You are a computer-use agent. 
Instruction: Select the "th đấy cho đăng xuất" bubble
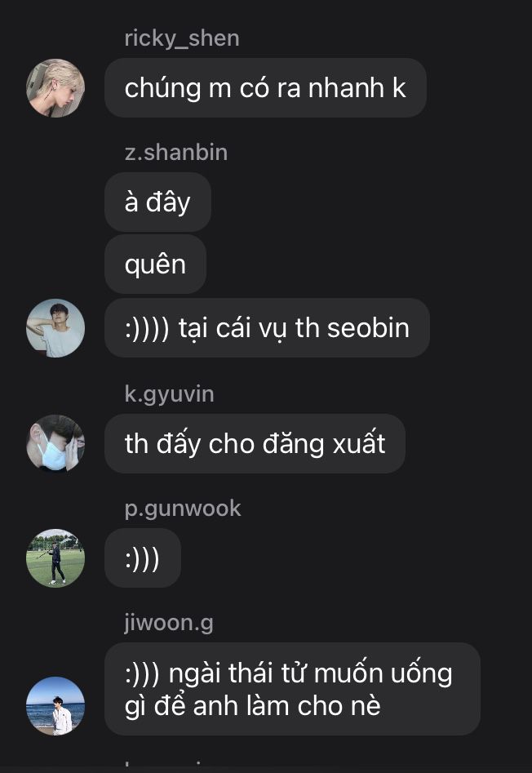pos(255,444)
